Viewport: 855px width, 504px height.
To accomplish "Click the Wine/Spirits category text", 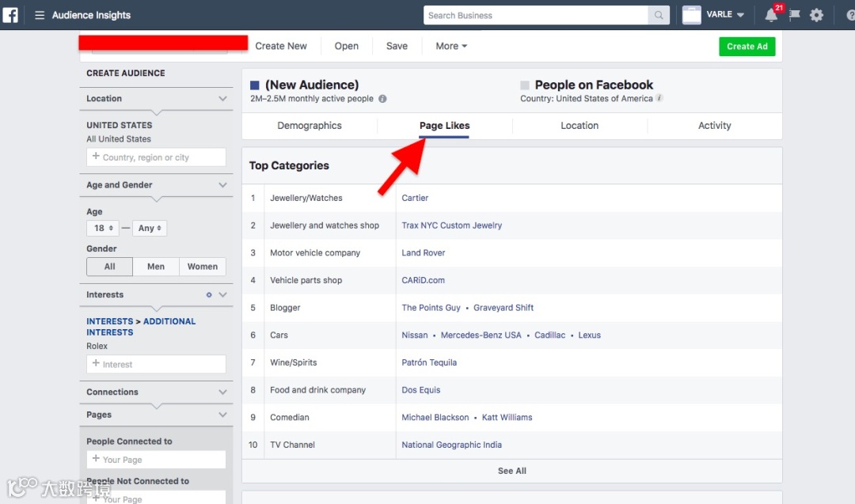I will pos(294,363).
